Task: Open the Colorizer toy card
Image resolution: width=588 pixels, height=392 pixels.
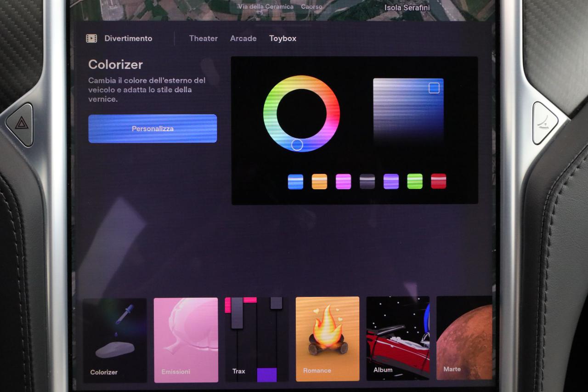Action: click(x=115, y=340)
